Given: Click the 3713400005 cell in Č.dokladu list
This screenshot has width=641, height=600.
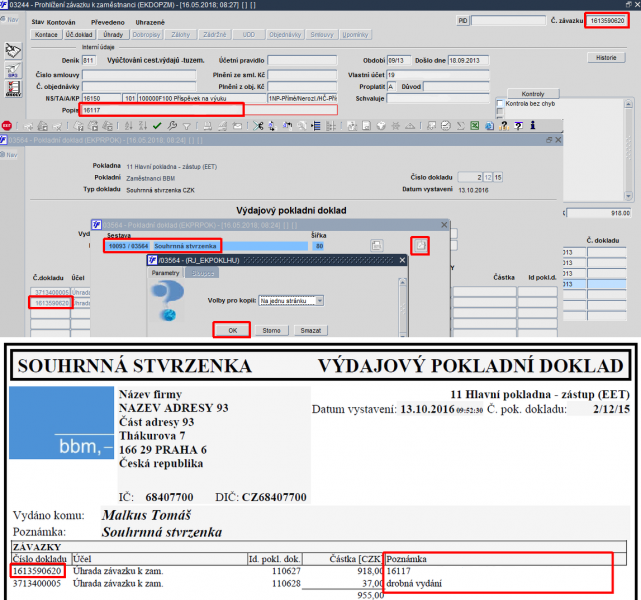Looking at the screenshot, I should click(51, 292).
